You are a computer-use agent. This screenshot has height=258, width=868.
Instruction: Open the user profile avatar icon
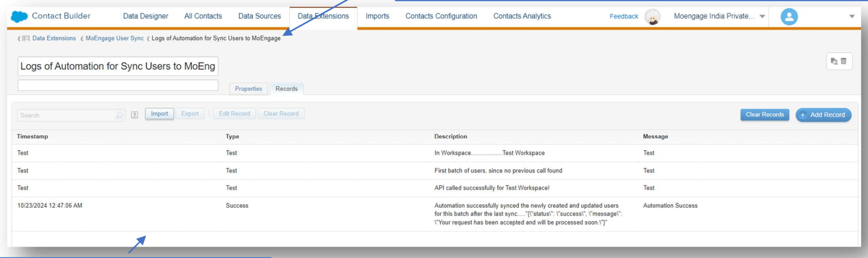point(789,16)
